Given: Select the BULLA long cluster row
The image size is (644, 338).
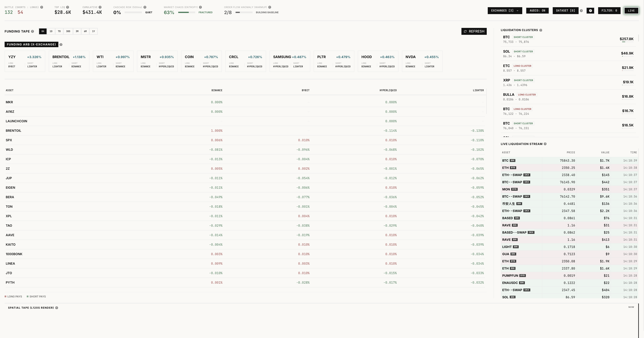Looking at the screenshot, I should click(x=568, y=97).
